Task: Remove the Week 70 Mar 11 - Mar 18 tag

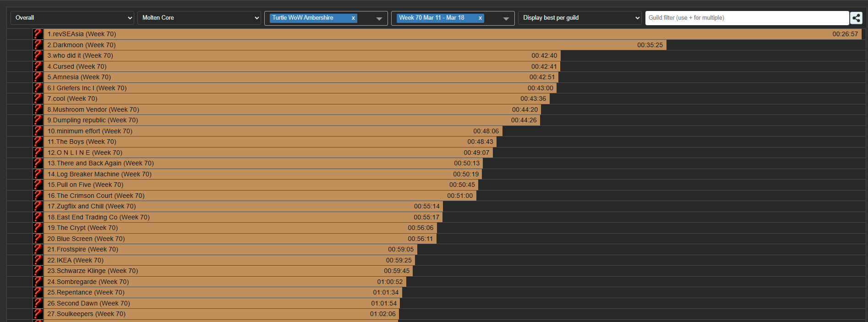Action: 480,18
